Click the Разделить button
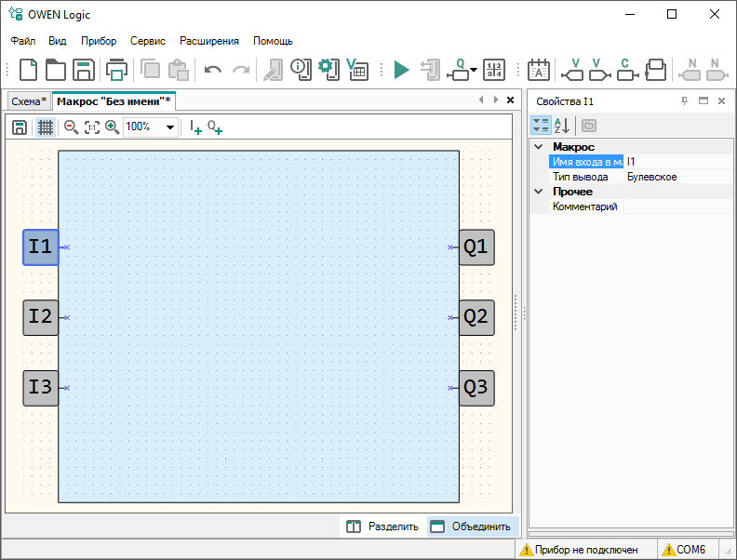This screenshot has width=737, height=560. [382, 527]
